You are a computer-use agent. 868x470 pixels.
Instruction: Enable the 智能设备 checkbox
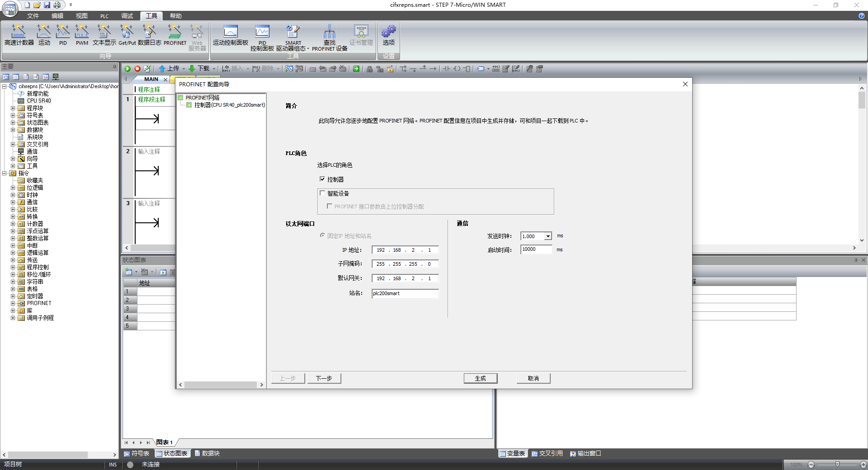tap(322, 193)
